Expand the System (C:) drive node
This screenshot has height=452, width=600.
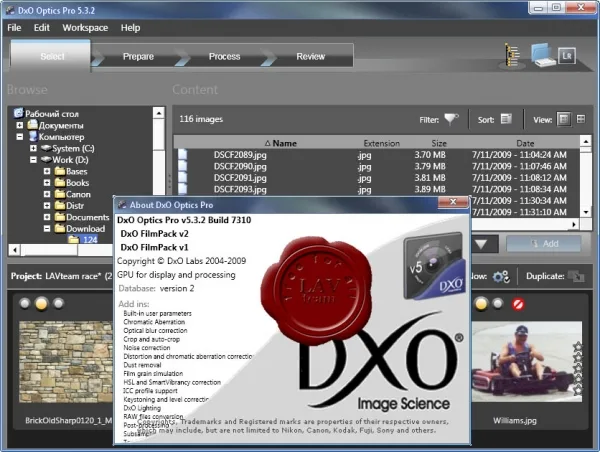[x=33, y=148]
